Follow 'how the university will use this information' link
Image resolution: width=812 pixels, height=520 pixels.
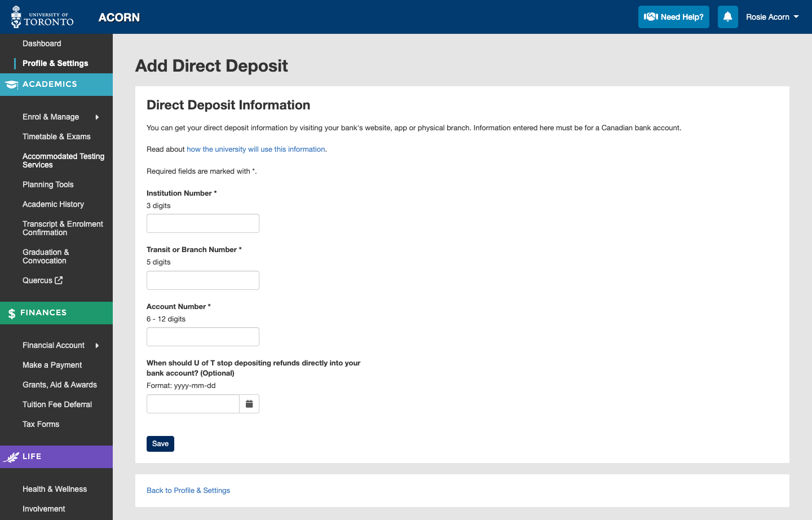click(x=256, y=149)
